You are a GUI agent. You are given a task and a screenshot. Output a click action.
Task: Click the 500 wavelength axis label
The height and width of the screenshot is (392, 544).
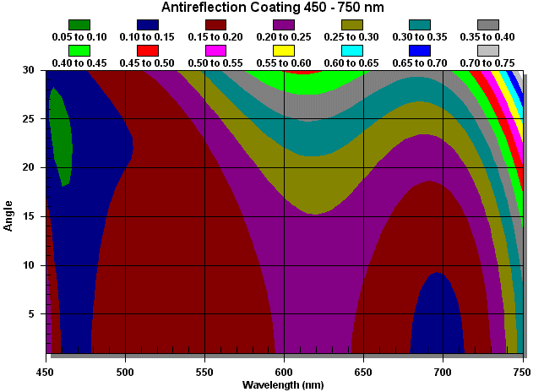[x=125, y=373]
